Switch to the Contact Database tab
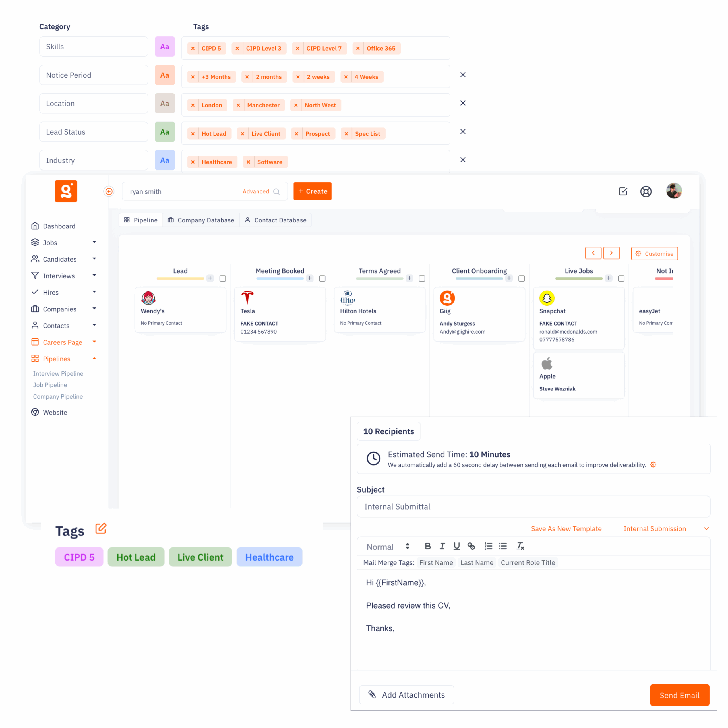 [276, 220]
